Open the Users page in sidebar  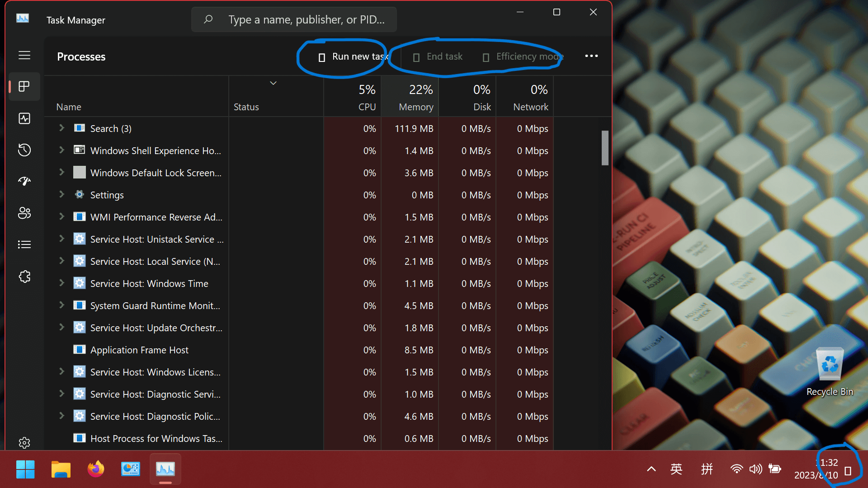point(24,213)
